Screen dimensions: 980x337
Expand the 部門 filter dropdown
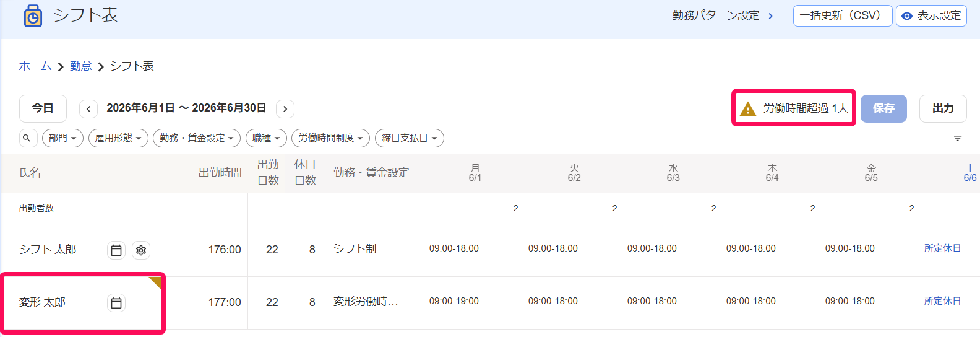(62, 138)
